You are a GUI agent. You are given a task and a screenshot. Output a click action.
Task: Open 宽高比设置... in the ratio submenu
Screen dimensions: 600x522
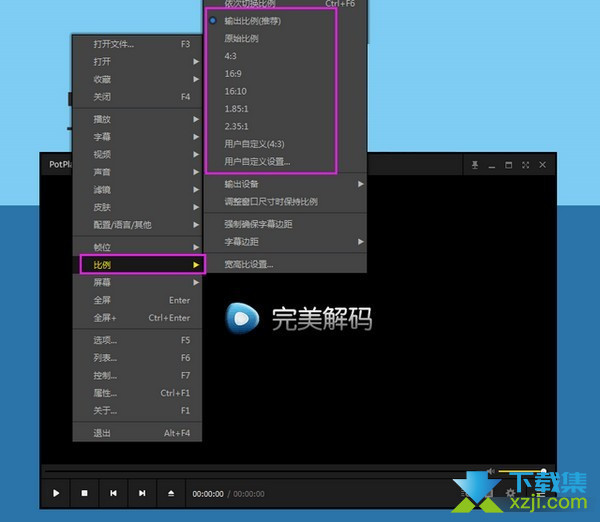285,264
